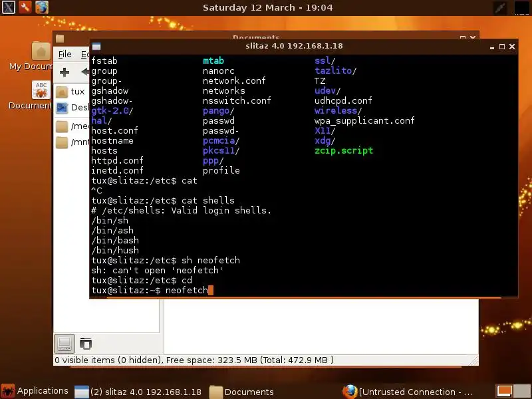Viewport: 532px width, 399px height.
Task: Close the Documents file manager window
Action: (473, 37)
